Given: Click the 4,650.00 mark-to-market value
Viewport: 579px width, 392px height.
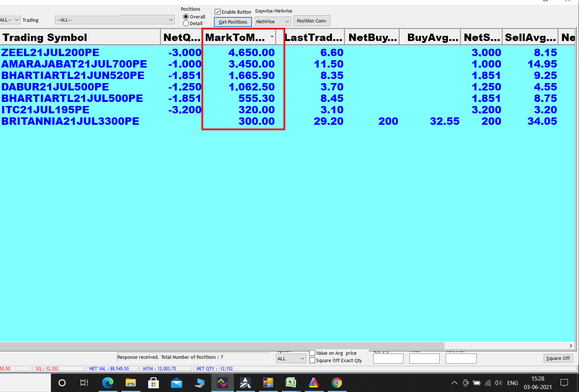Looking at the screenshot, I should click(x=252, y=52).
